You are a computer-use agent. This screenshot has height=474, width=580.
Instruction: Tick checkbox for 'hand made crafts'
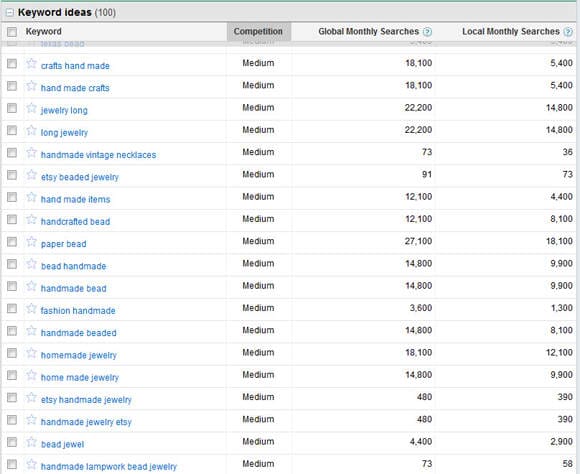[x=12, y=86]
